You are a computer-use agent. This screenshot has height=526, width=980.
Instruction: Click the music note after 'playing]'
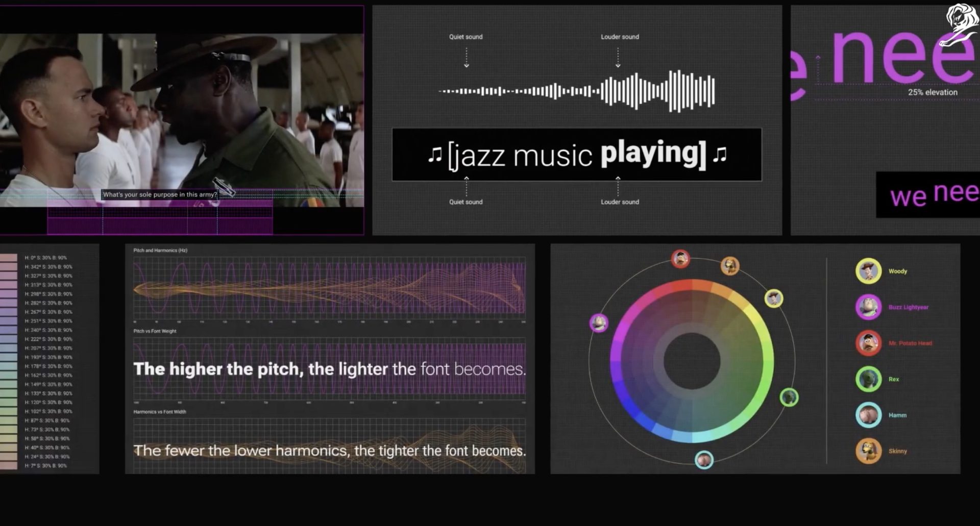(720, 155)
